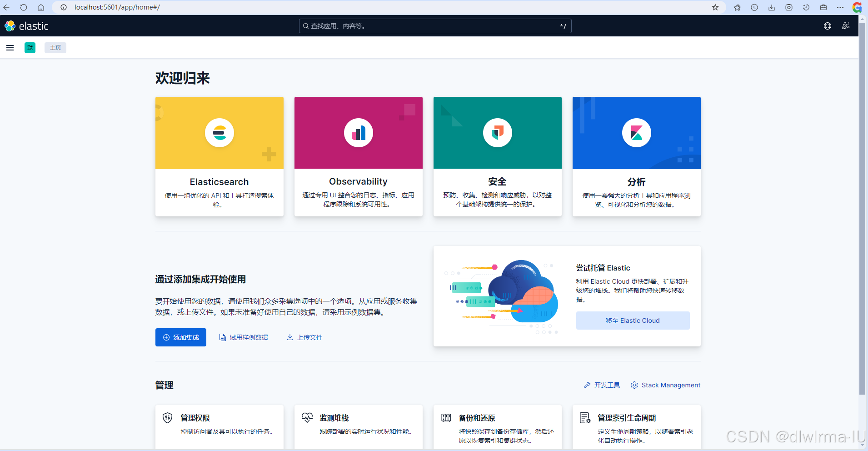
Task: Click the Stack Management gear icon
Action: [x=634, y=385]
